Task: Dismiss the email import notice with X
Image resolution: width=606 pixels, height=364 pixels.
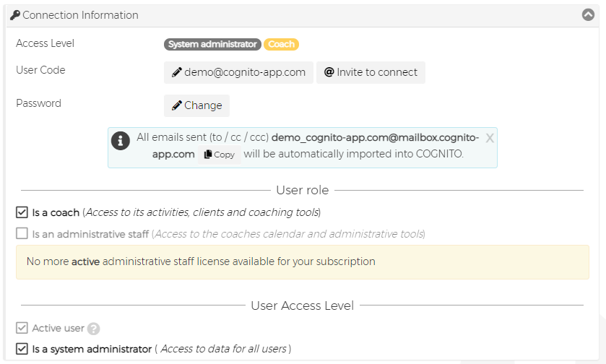Action: [x=490, y=138]
